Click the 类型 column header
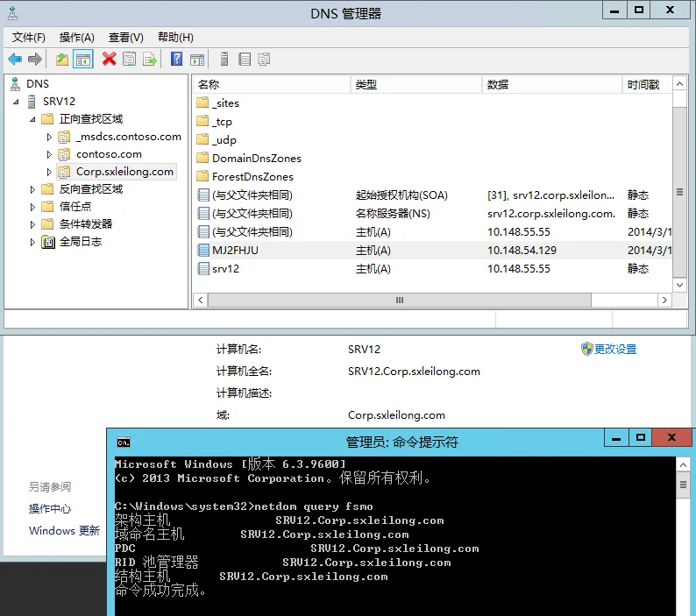This screenshot has height=616, width=696. (366, 85)
